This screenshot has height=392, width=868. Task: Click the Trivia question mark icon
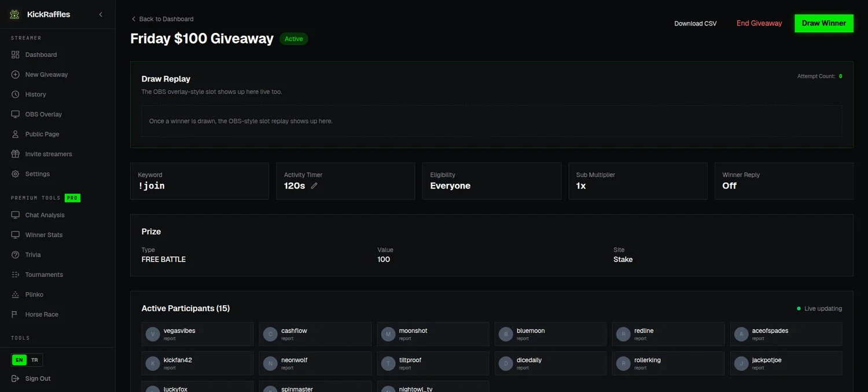(16, 255)
